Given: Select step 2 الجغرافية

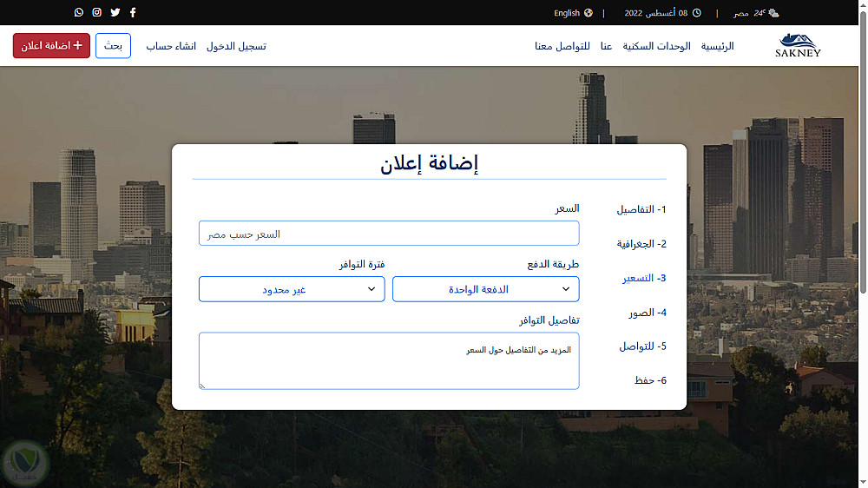Looking at the screenshot, I should tap(641, 244).
